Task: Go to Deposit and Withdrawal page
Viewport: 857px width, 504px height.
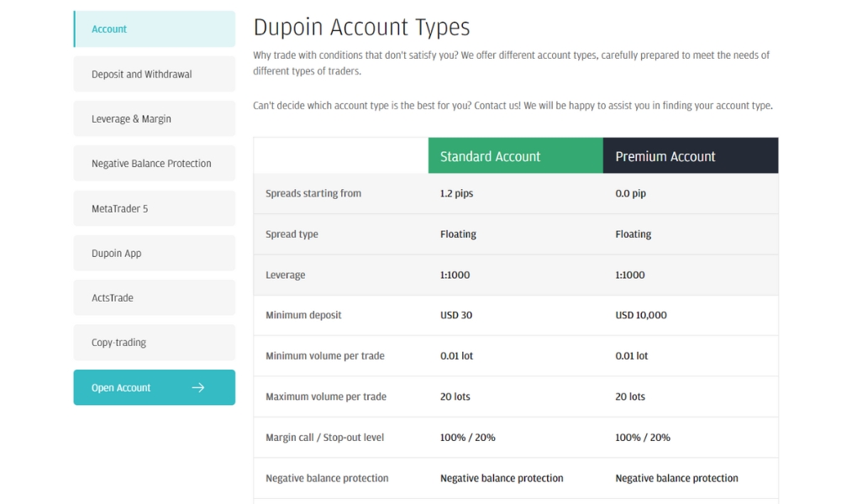Action: tap(154, 74)
